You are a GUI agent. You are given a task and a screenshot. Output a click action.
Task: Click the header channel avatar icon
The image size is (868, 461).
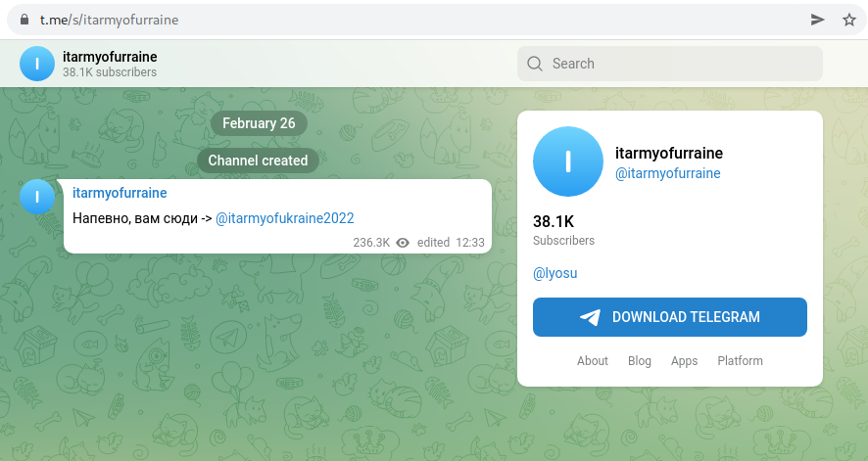point(37,64)
